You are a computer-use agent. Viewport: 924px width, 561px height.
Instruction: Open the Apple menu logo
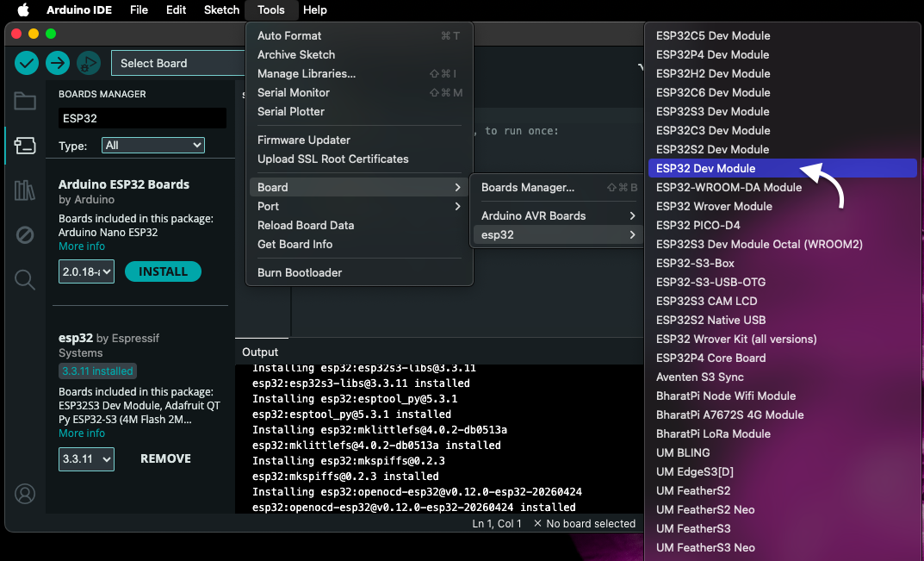[x=23, y=10]
